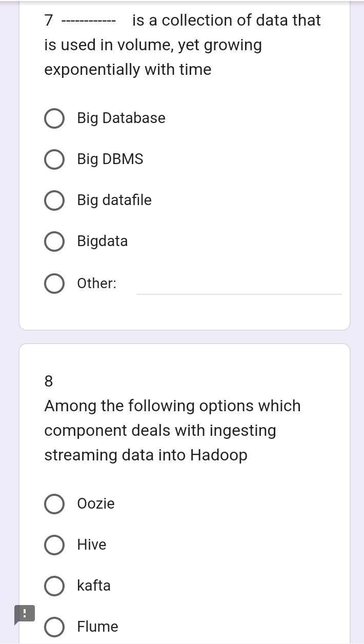This screenshot has width=364, height=644.
Task: Click the Oozie option label
Action: (x=96, y=504)
